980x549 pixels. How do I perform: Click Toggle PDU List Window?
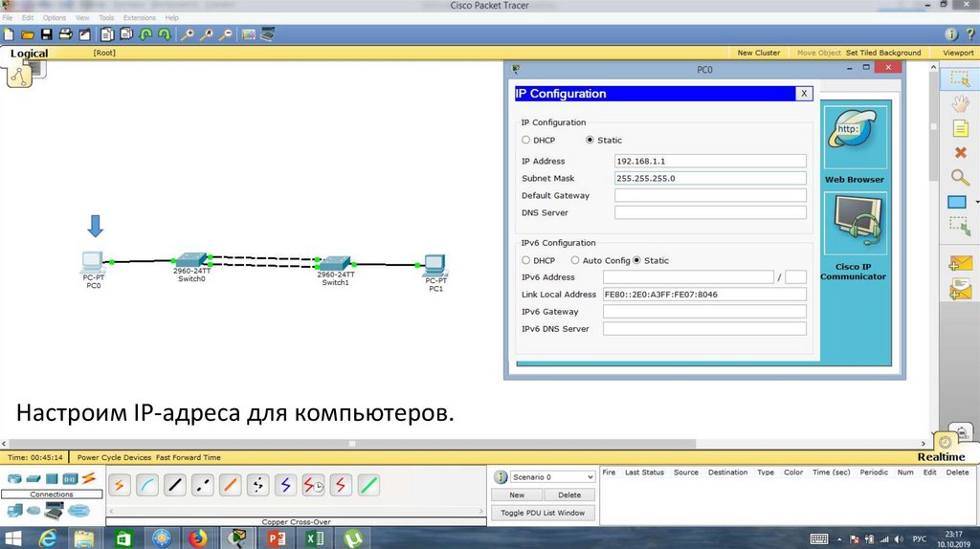pyautogui.click(x=543, y=513)
